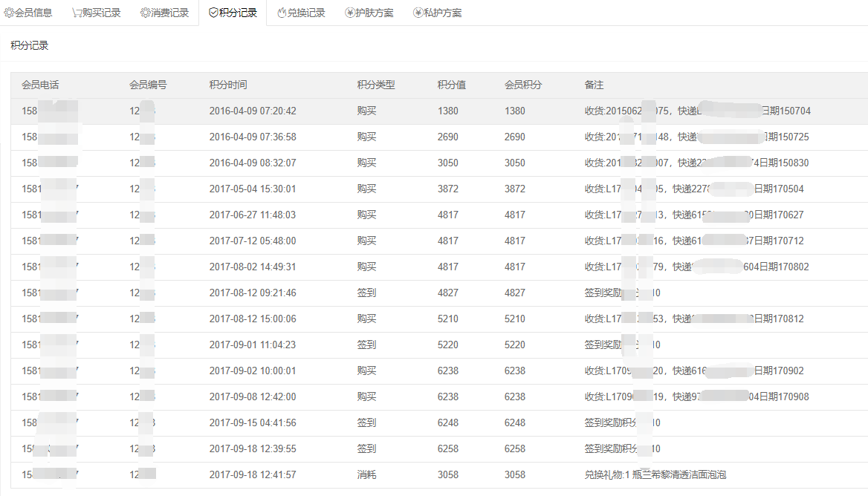This screenshot has width=868, height=496.
Task: Select the time 2017-08-12 15:00:06
Action: [253, 319]
